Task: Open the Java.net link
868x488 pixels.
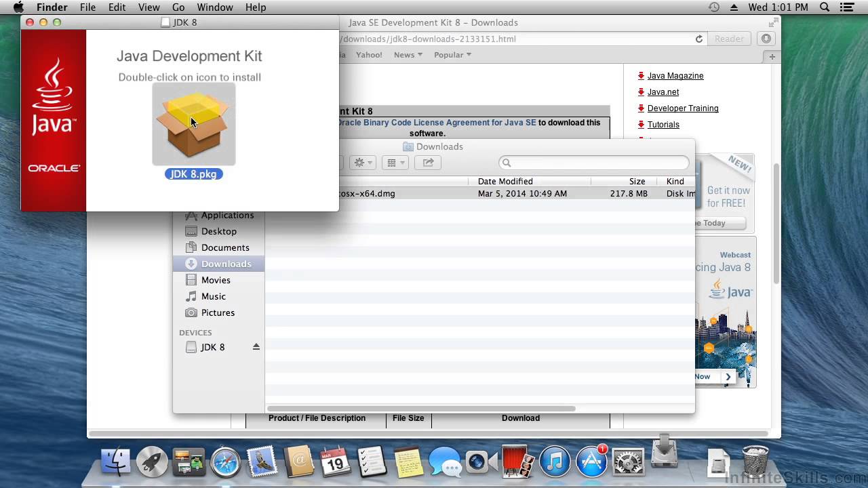Action: click(663, 92)
